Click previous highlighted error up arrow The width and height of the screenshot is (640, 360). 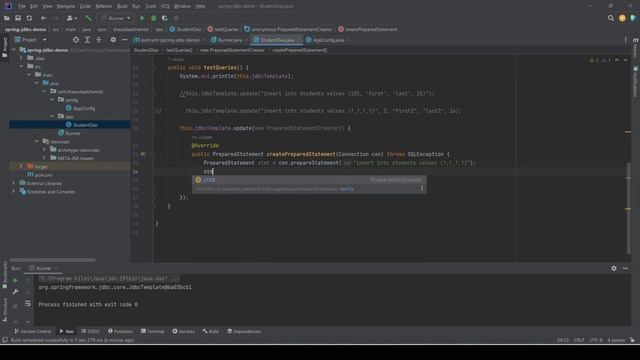coord(617,60)
